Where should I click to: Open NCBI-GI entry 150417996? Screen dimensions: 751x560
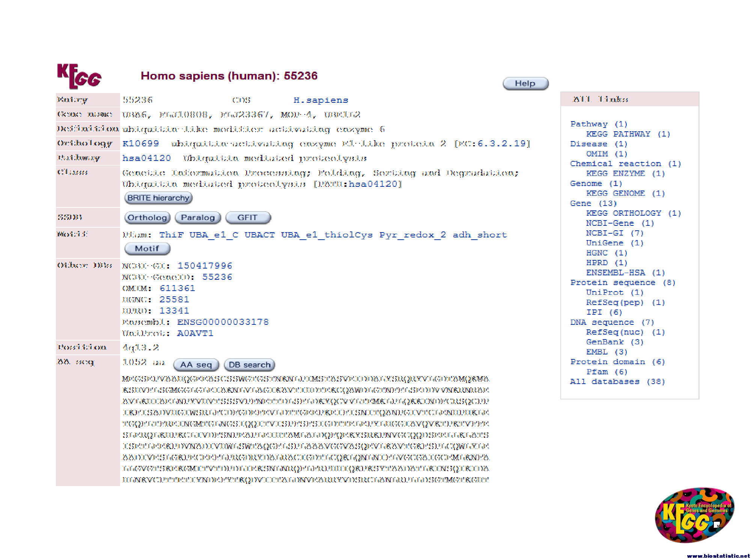click(205, 266)
